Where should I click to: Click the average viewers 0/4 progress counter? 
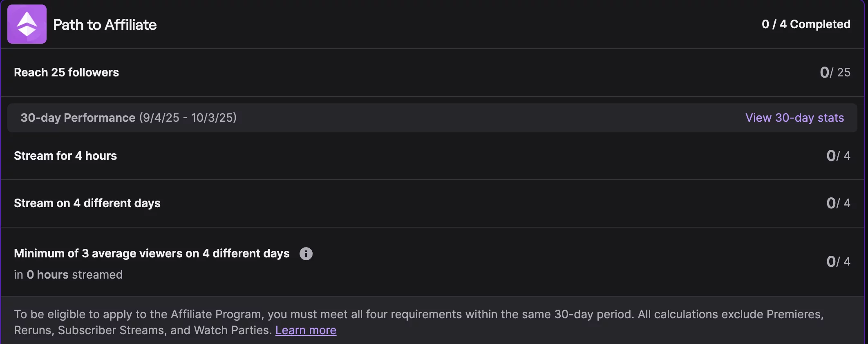[838, 261]
